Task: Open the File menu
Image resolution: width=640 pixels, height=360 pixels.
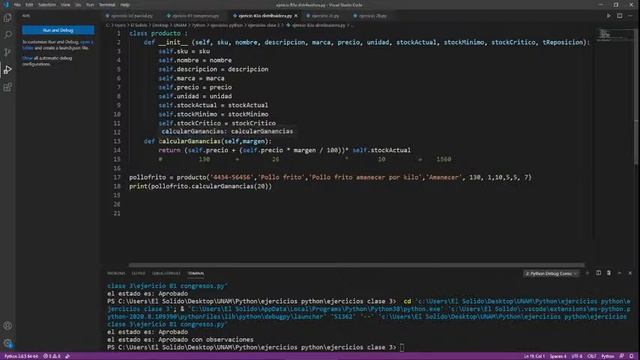Action: point(17,5)
